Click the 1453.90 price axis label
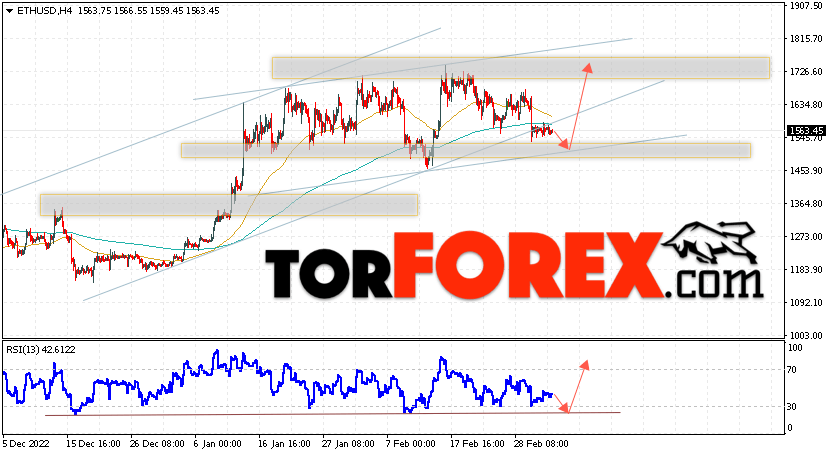 point(806,170)
